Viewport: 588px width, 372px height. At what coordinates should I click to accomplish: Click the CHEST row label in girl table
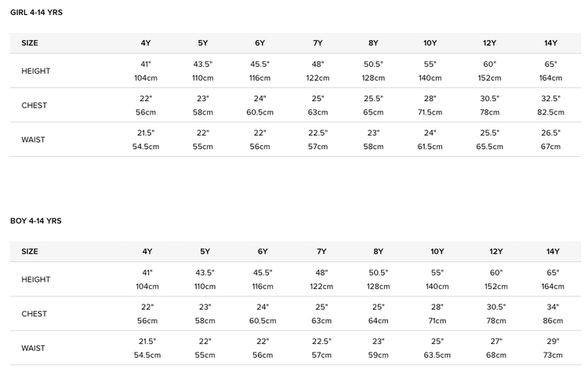point(34,105)
